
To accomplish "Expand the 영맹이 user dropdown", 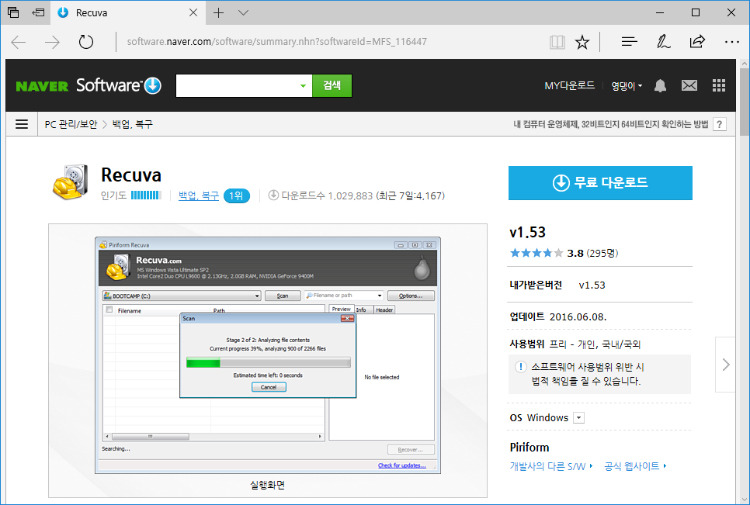I will coord(627,86).
